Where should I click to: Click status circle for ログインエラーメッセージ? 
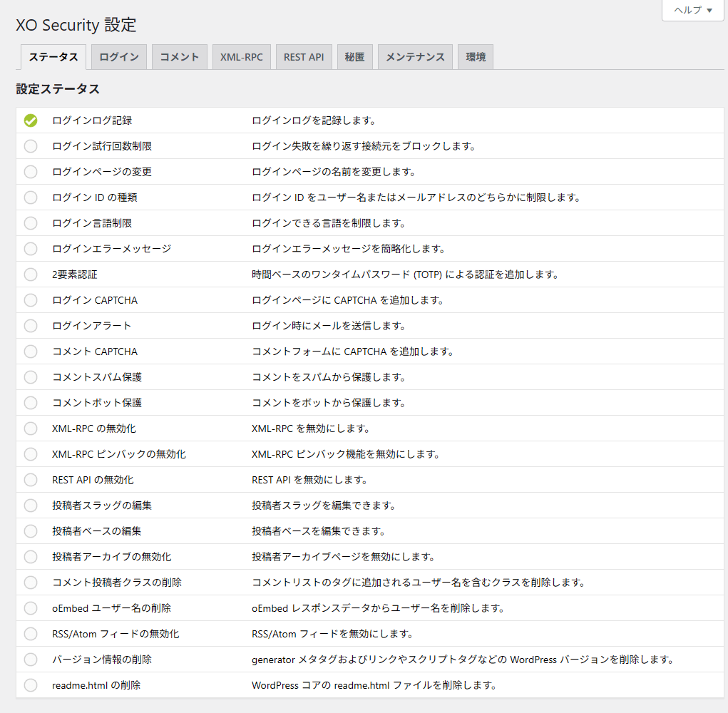click(x=31, y=249)
